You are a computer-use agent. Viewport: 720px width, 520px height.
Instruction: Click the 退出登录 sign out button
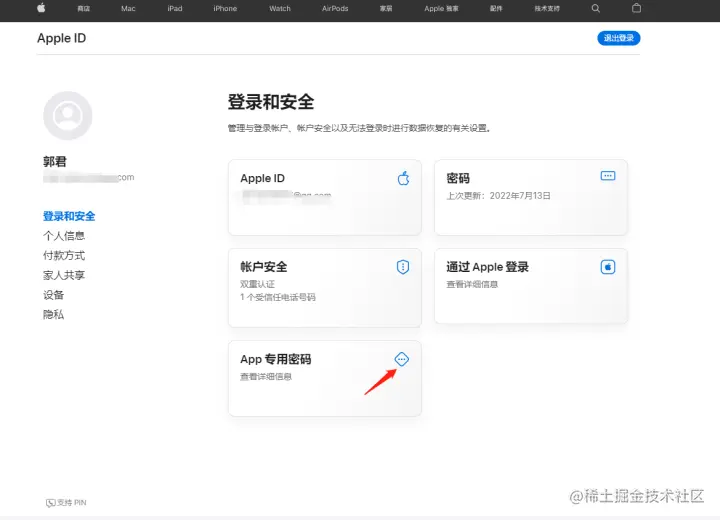[619, 38]
